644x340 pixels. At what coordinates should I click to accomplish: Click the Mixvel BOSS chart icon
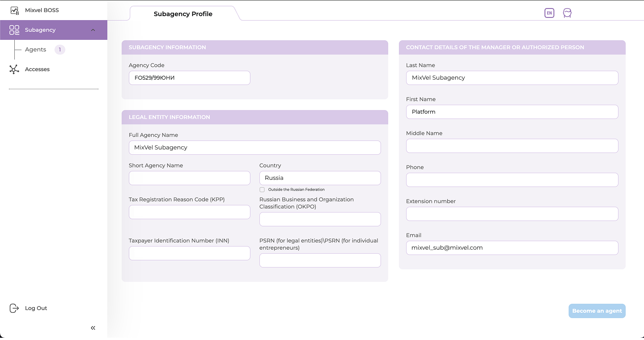click(x=14, y=10)
